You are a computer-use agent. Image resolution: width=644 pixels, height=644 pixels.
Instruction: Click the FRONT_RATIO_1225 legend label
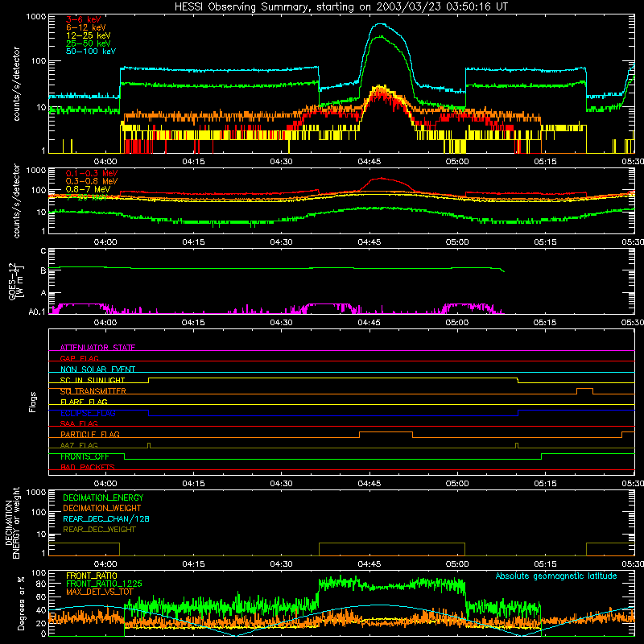tap(104, 584)
